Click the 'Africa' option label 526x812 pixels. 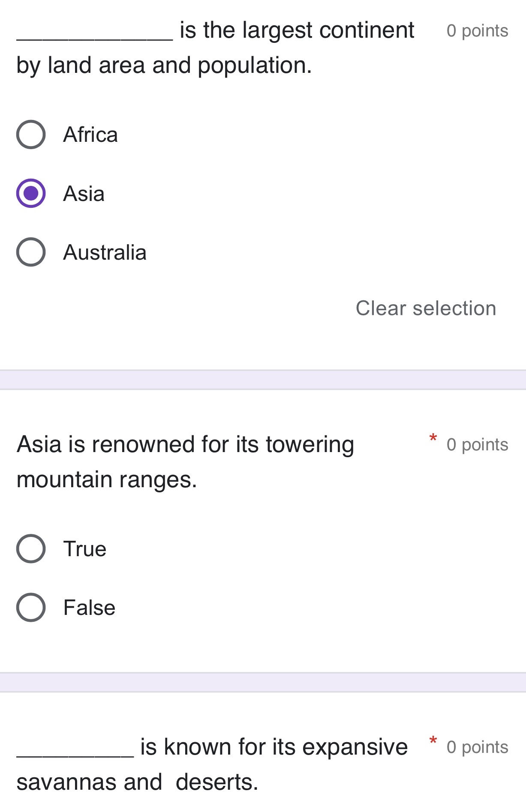90,135
